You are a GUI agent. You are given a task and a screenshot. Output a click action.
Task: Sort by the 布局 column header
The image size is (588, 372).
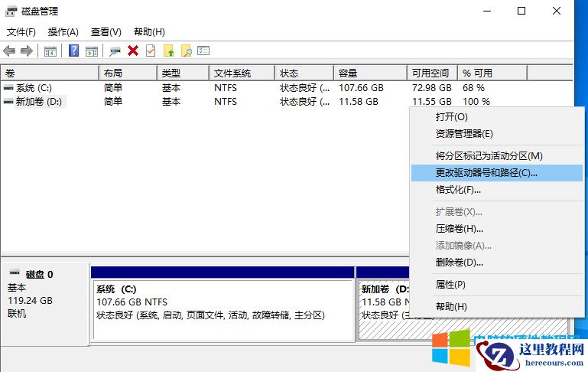click(128, 73)
